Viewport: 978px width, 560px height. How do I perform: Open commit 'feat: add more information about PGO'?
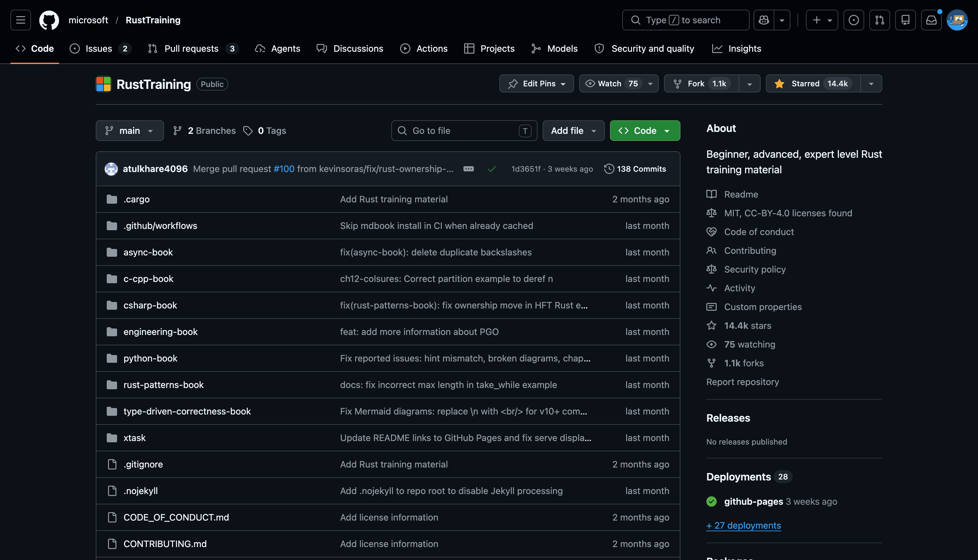point(419,332)
